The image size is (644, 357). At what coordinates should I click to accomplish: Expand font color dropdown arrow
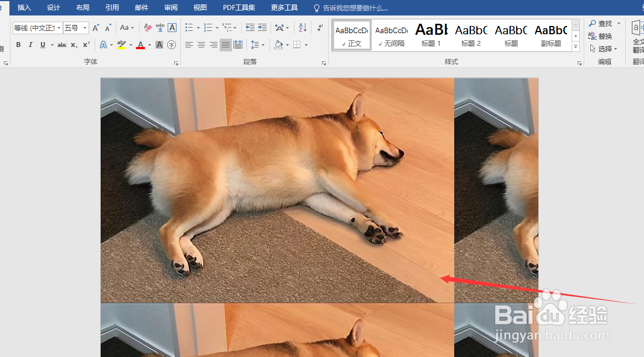coord(149,45)
